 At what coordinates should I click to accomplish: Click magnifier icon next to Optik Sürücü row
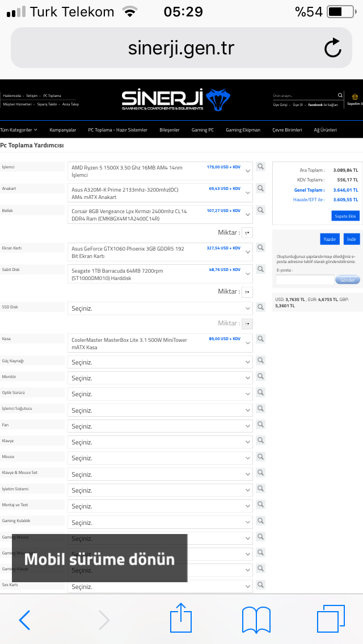[x=261, y=392]
